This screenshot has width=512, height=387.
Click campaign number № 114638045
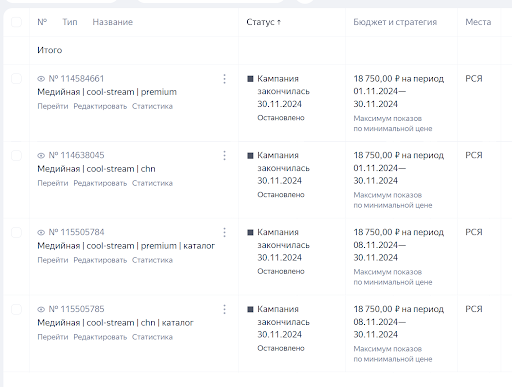(x=76, y=155)
